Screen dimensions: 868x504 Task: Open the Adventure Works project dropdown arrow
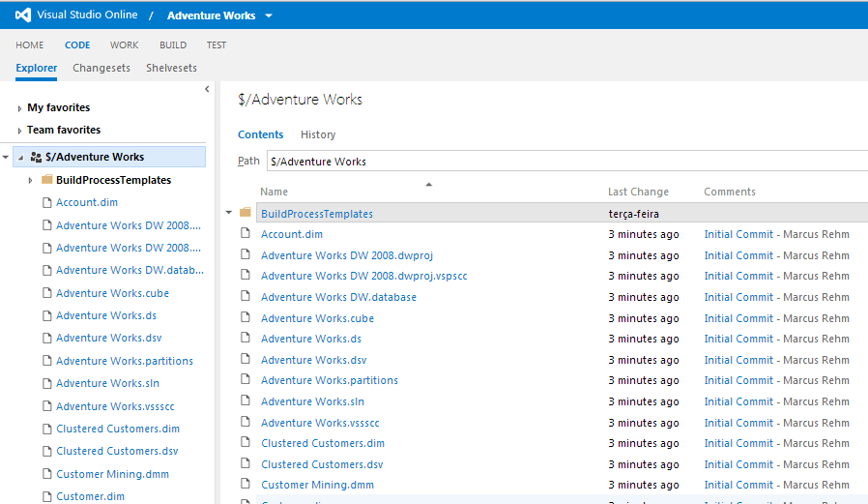[x=269, y=16]
